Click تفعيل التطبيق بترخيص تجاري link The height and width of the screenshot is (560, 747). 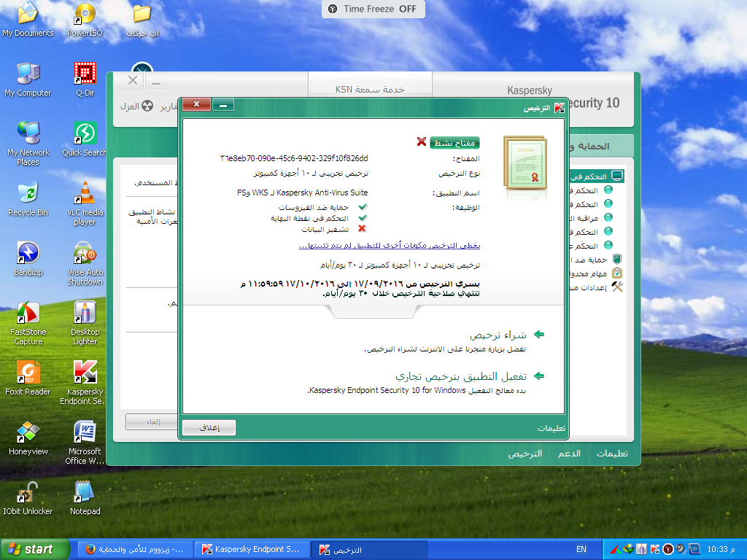coord(461,376)
